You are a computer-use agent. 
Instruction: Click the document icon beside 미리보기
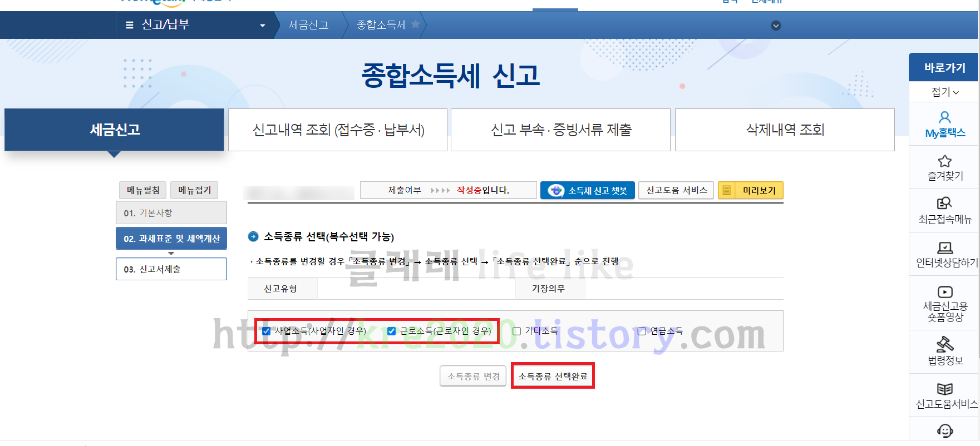click(726, 190)
